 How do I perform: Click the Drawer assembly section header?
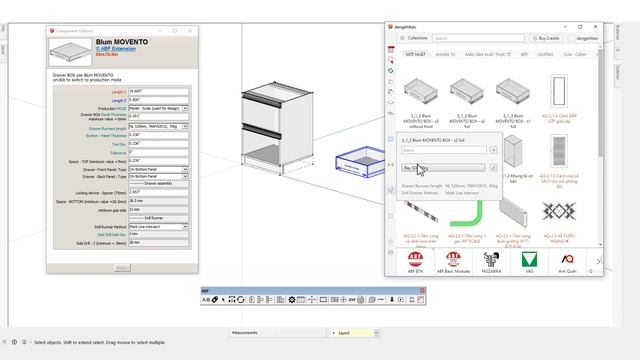point(159,184)
